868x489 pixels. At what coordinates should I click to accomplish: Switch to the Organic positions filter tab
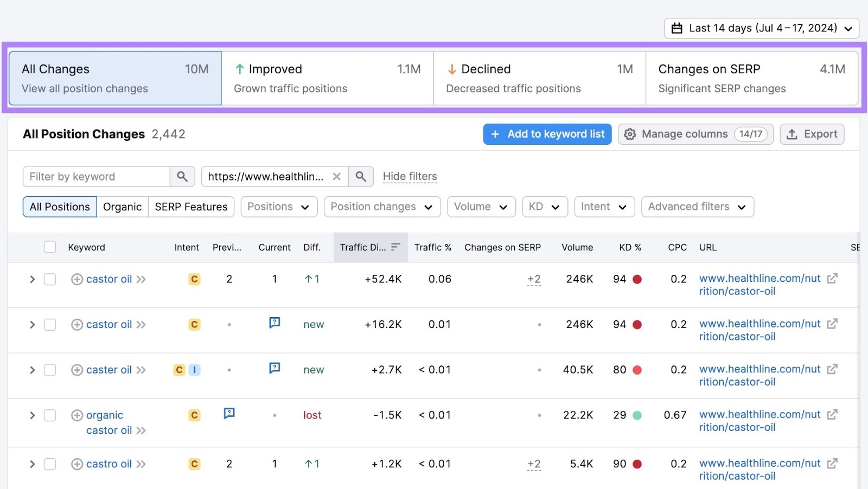[122, 207]
